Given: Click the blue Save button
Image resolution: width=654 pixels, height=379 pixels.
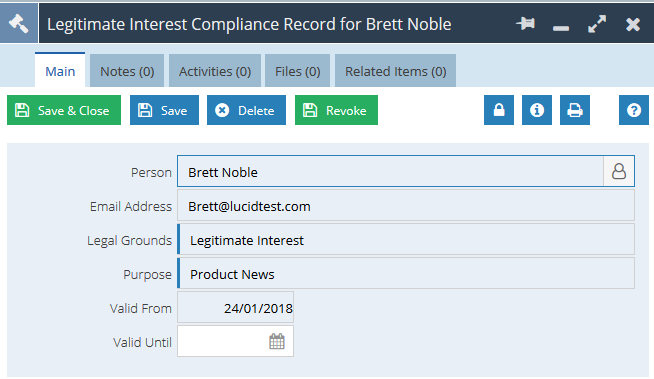Looking at the screenshot, I should pos(164,110).
